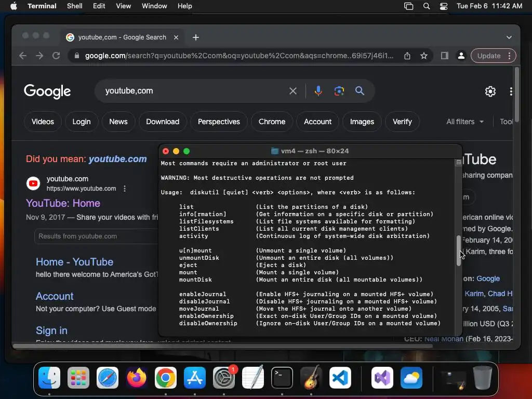Open the YouTube: Home result
Viewport: 532px width, 399px height.
click(x=63, y=203)
